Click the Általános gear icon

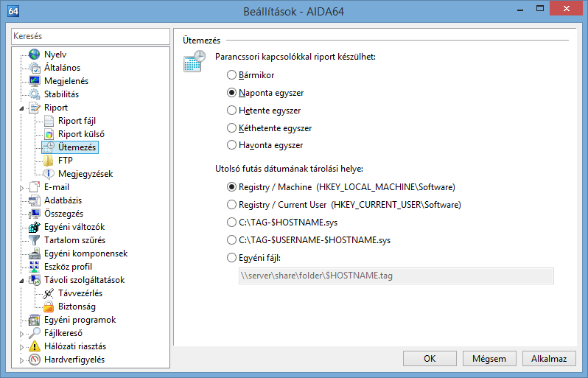[35, 68]
